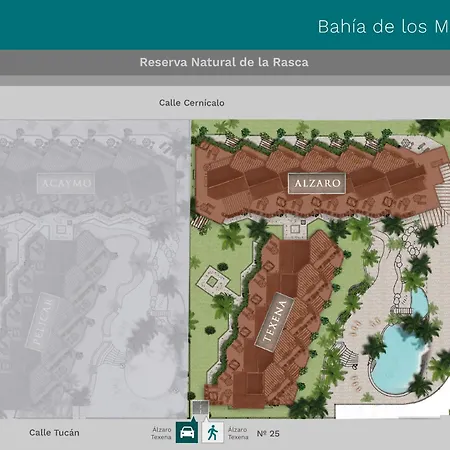This screenshot has width=450, height=450.
Task: Click the pedestrian walking entrance icon
Action: click(x=212, y=432)
